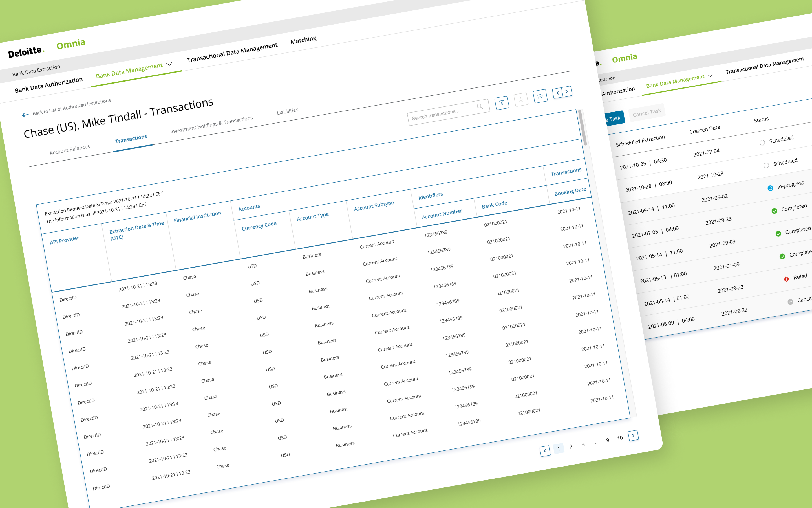The width and height of the screenshot is (812, 508).
Task: Click the Accounts group header
Action: [x=249, y=207]
